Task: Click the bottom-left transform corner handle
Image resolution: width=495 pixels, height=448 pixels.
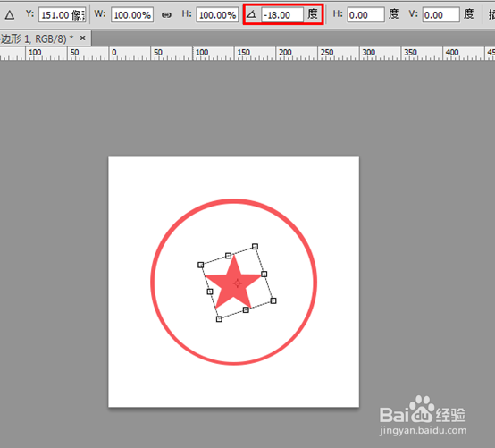Action: (x=219, y=319)
